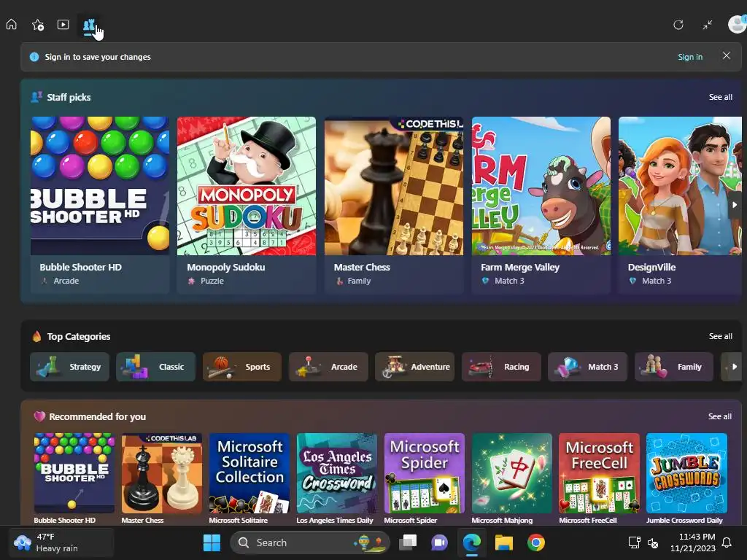Open the DesignVille game card
Screen dimensions: 747x560
click(680, 205)
